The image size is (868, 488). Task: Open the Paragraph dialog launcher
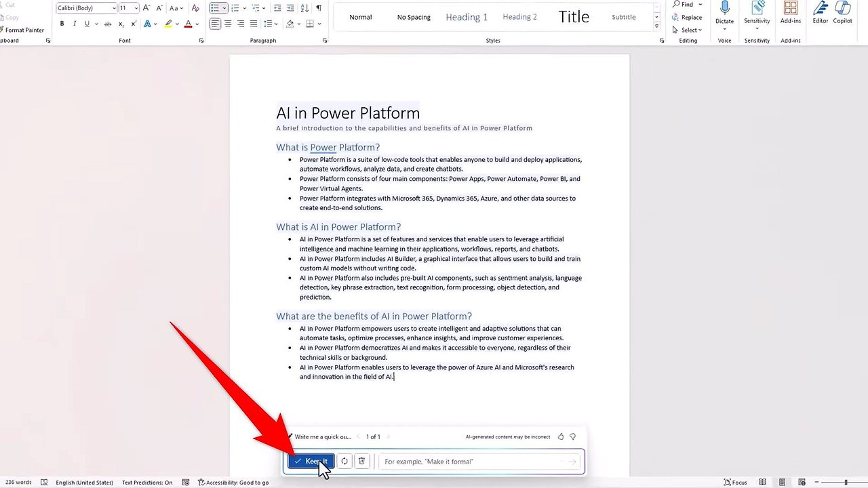[325, 41]
